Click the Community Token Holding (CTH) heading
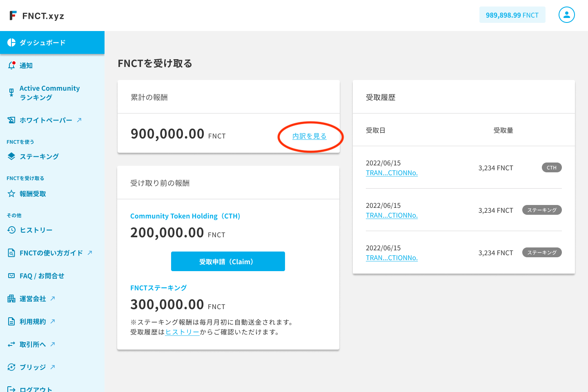Viewport: 588px width, 392px height. [x=185, y=216]
